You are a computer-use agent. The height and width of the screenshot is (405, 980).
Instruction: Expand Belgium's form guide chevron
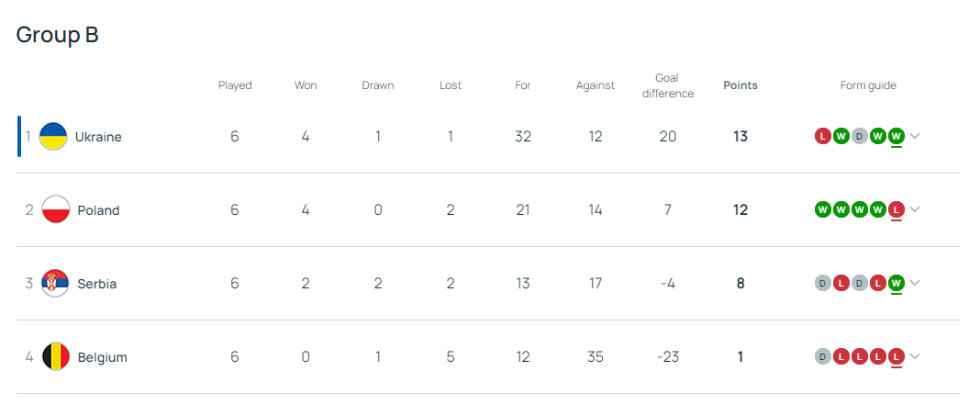click(915, 357)
